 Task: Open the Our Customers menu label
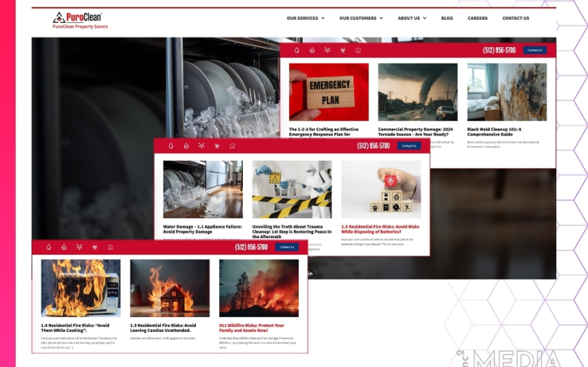tap(358, 18)
